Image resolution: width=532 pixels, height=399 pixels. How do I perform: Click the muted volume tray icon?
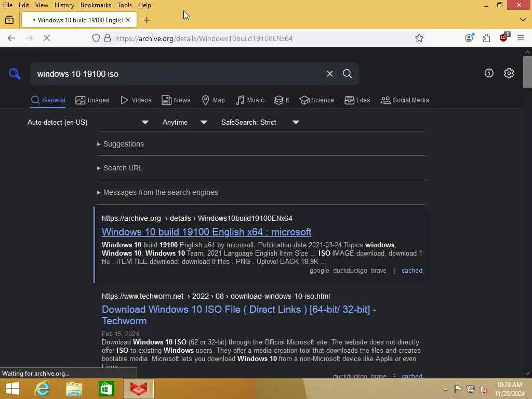tap(483, 389)
